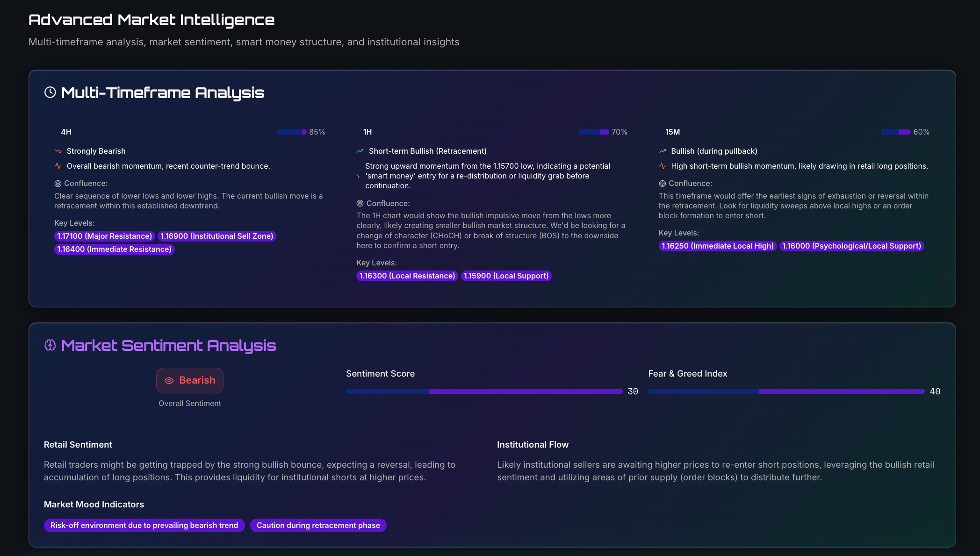This screenshot has height=556, width=980.
Task: Click the brain icon beside Market Sentiment Analysis
Action: coord(50,345)
